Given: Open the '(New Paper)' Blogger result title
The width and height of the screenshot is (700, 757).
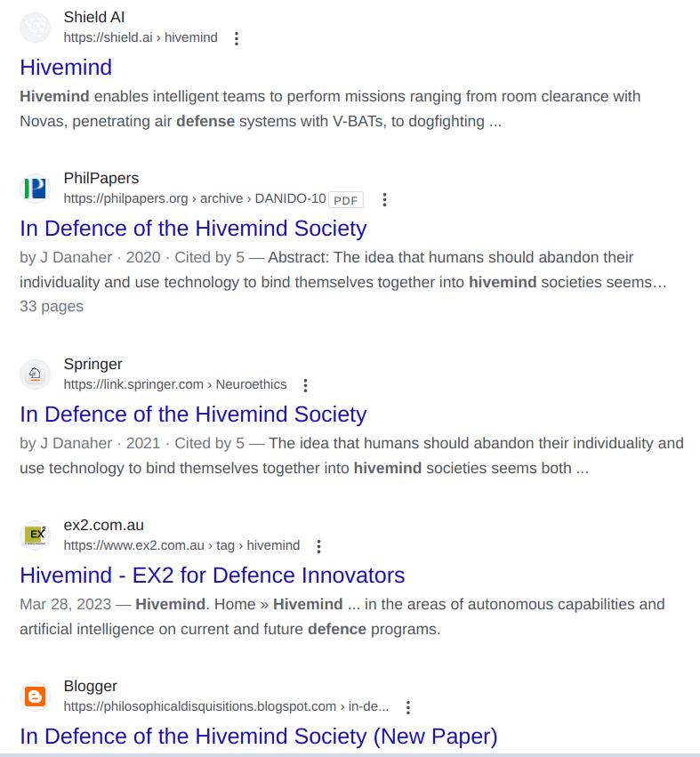Looking at the screenshot, I should point(258,737).
